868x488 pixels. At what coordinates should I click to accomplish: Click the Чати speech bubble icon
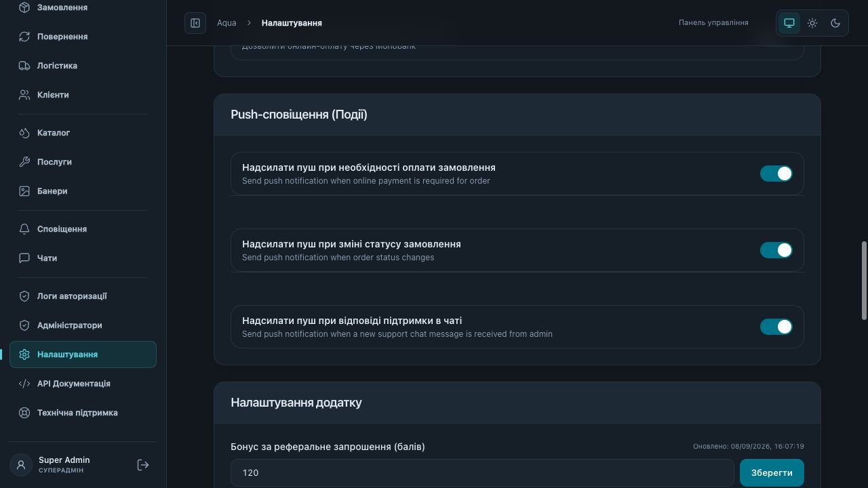tap(24, 258)
